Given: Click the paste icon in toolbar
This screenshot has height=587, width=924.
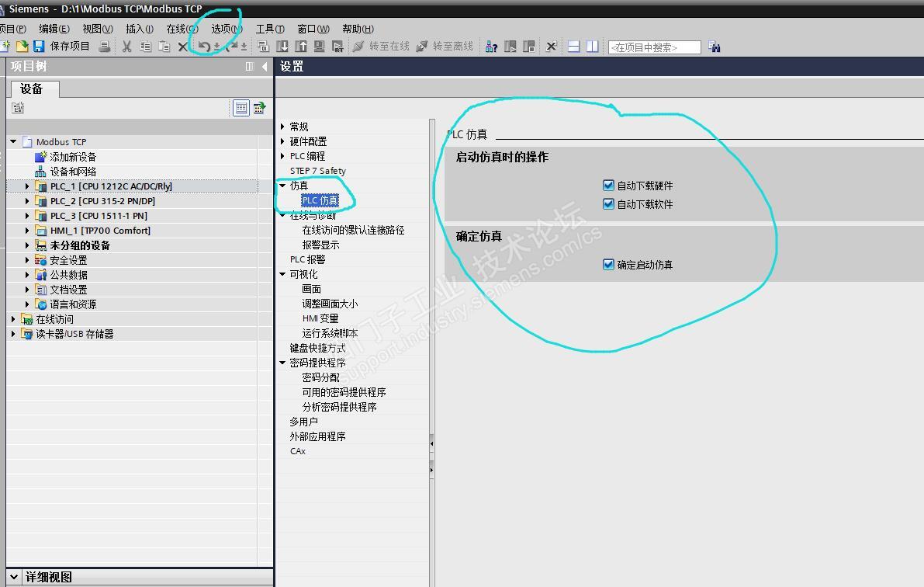Looking at the screenshot, I should click(164, 46).
